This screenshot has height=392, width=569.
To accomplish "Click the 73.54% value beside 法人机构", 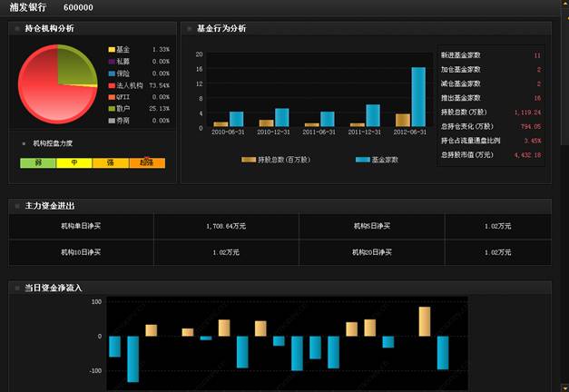I will (x=160, y=85).
